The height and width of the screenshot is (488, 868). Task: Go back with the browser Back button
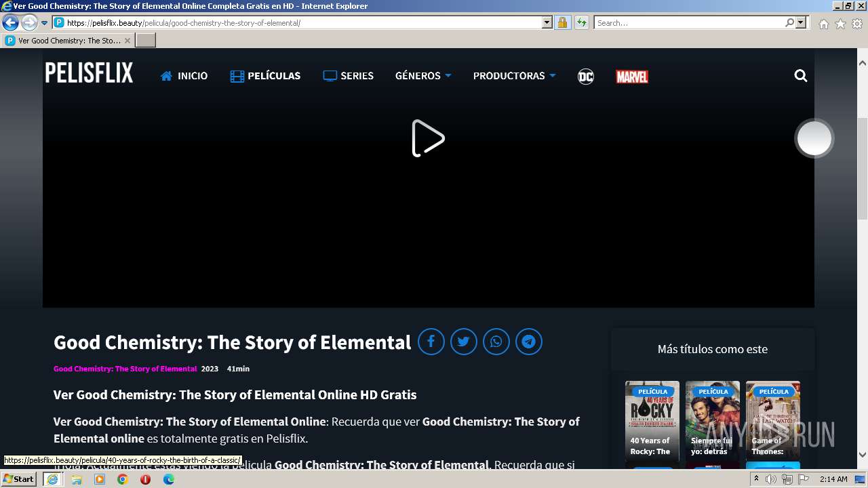point(10,22)
